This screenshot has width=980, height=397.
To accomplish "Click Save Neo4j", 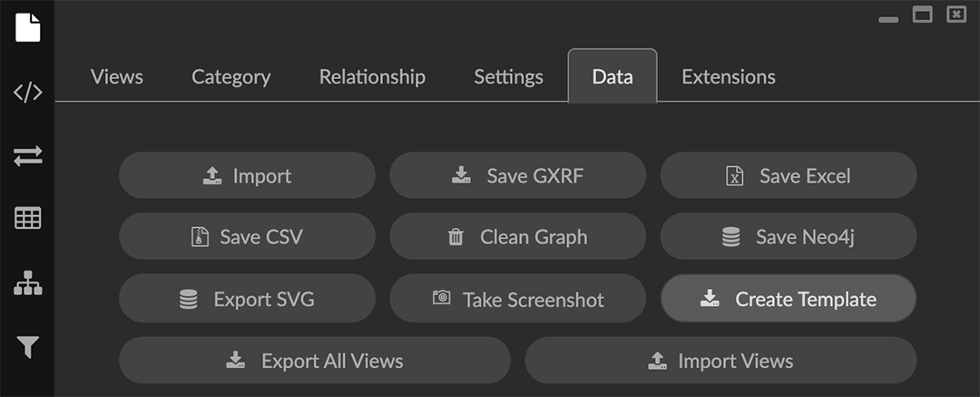I will 788,237.
